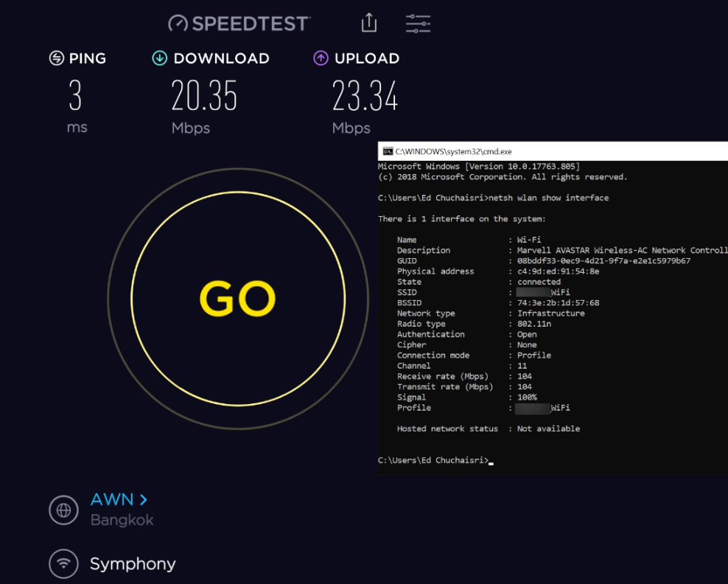Click the ping icon beside PING
The width and height of the screenshot is (728, 584).
[x=57, y=58]
